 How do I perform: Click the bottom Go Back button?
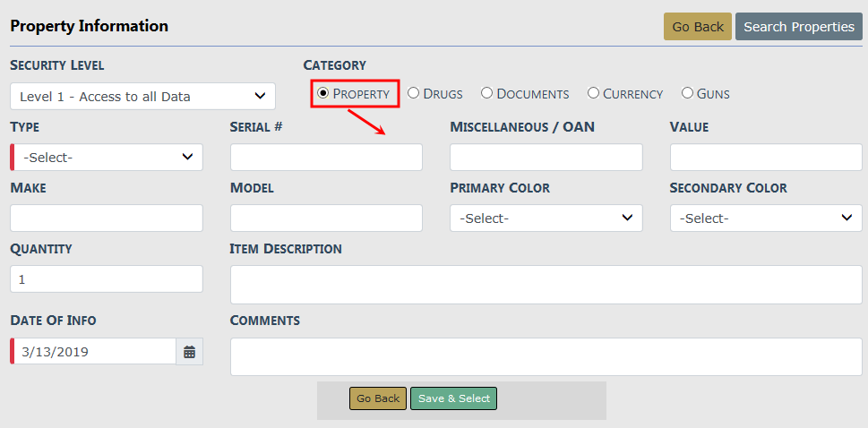pyautogui.click(x=378, y=398)
